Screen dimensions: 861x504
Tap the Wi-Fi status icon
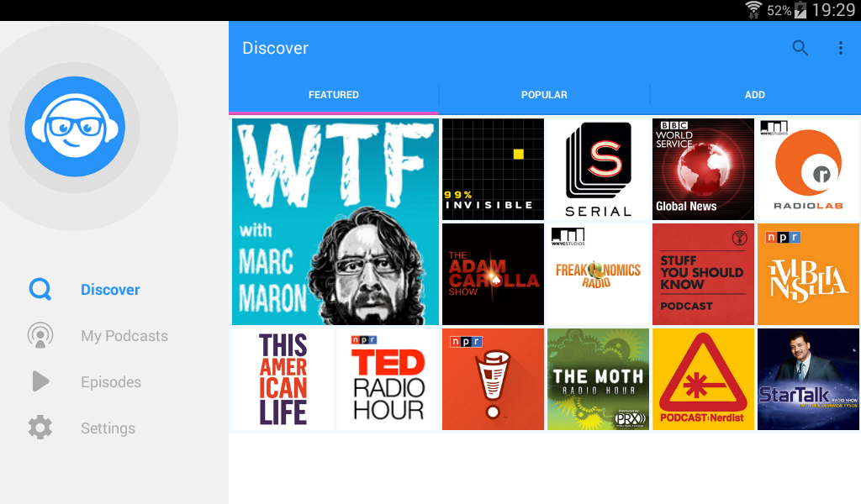click(753, 10)
